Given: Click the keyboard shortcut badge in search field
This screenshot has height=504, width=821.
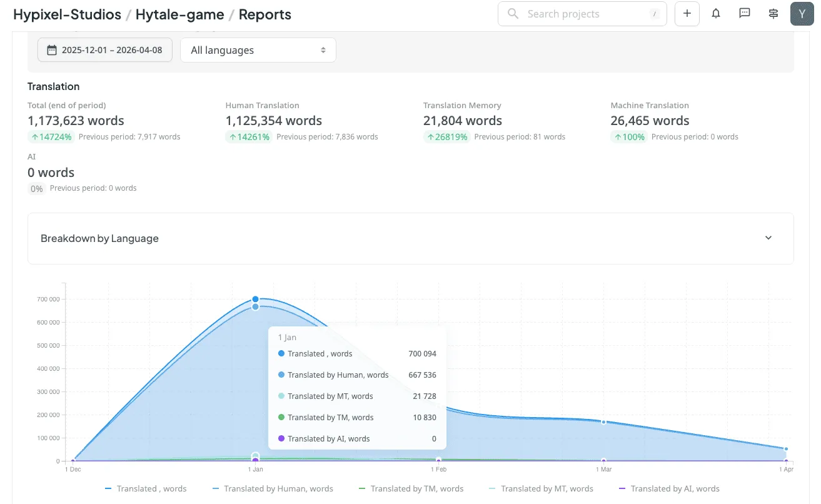Looking at the screenshot, I should (654, 13).
